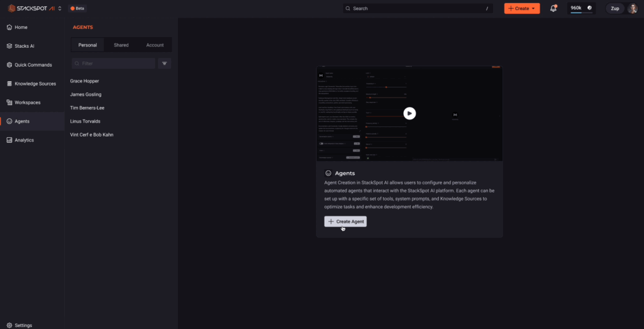Screen dimensions: 644x329
Task: Open the workspace switcher chevrons beside logo
Action: click(60, 8)
